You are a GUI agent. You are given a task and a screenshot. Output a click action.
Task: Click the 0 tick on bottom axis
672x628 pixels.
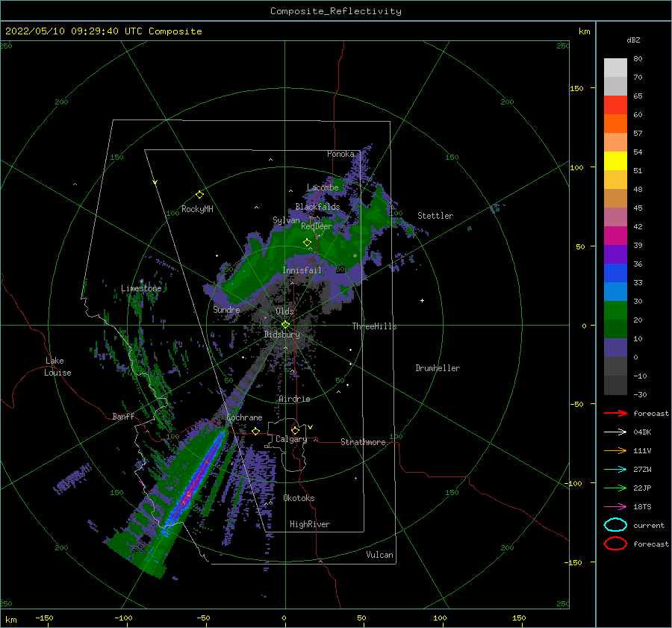[284, 618]
